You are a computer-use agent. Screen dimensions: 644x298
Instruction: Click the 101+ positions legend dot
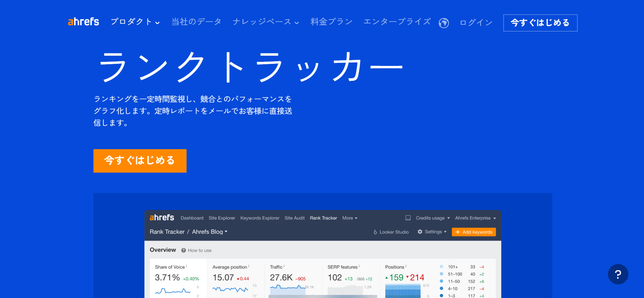(441, 267)
